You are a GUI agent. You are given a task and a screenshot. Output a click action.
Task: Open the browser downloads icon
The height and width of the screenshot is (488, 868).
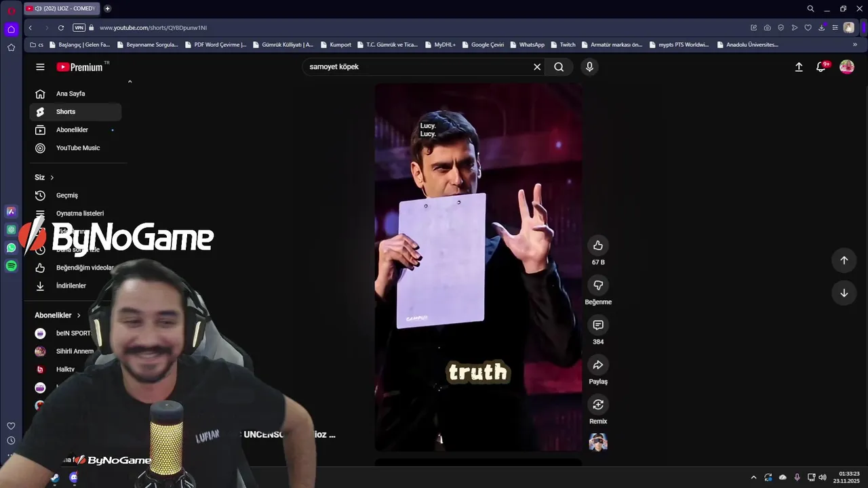pyautogui.click(x=821, y=28)
